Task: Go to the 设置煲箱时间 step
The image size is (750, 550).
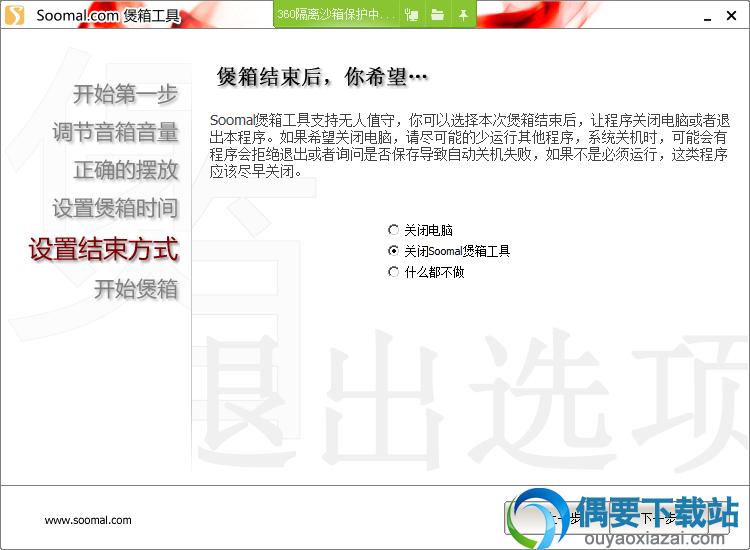Action: [x=115, y=209]
